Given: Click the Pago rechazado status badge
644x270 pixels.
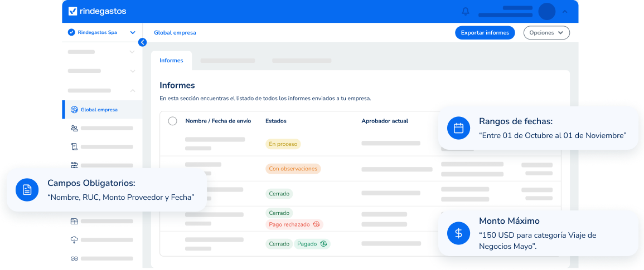Looking at the screenshot, I should coord(294,224).
